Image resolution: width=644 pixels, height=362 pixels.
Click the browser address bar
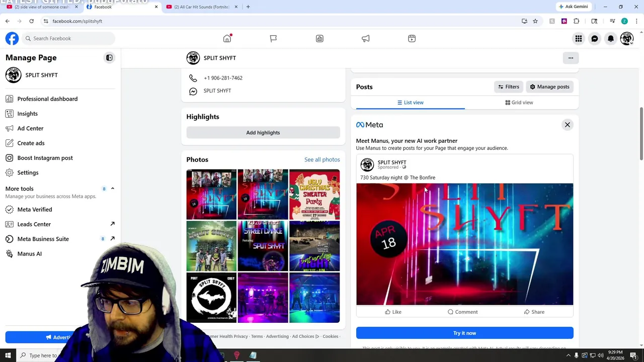282,21
